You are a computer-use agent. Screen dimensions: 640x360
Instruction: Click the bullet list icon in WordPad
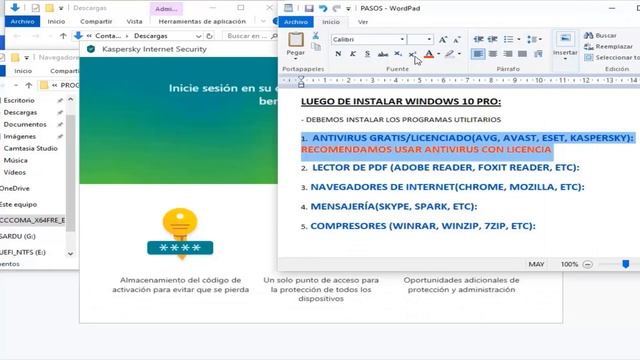(509, 39)
